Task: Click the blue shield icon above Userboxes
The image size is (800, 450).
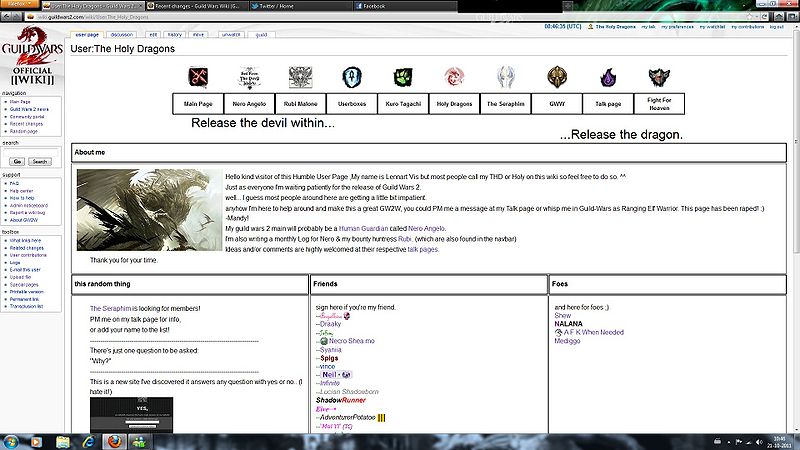Action: [352, 78]
